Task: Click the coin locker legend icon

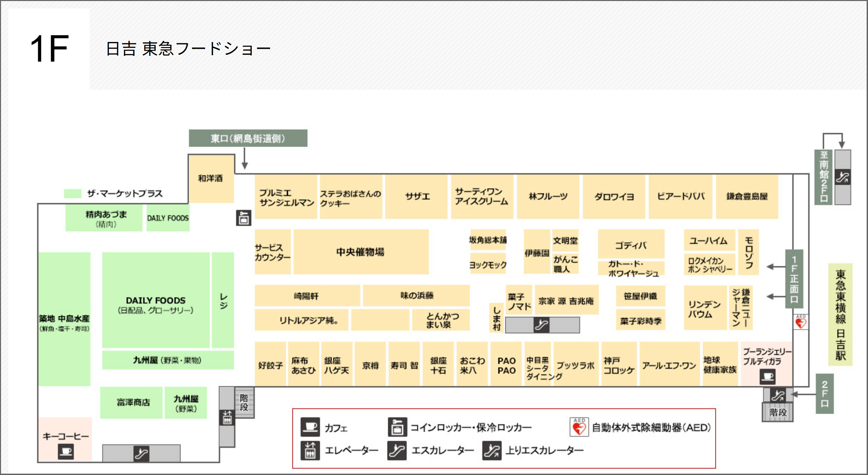Action: click(x=397, y=427)
